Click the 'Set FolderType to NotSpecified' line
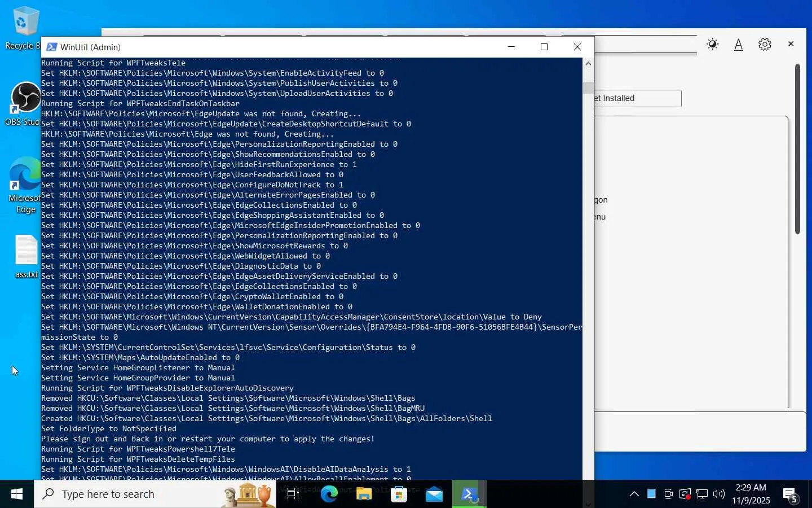The image size is (812, 508). tap(109, 428)
